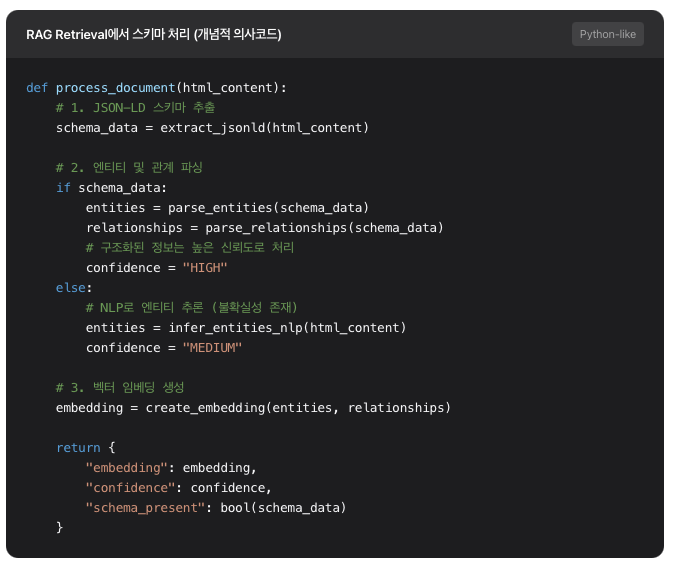Click the return keyword
The height and width of the screenshot is (565, 673).
click(78, 448)
